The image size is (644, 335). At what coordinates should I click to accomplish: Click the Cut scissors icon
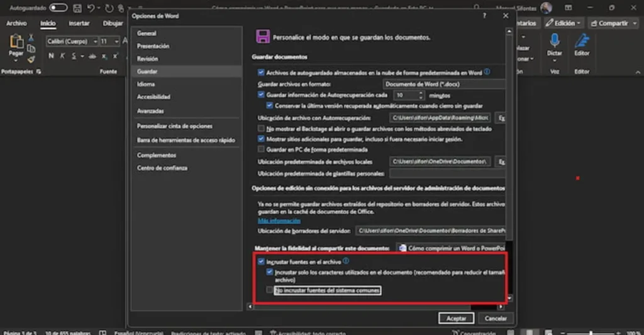(31, 38)
